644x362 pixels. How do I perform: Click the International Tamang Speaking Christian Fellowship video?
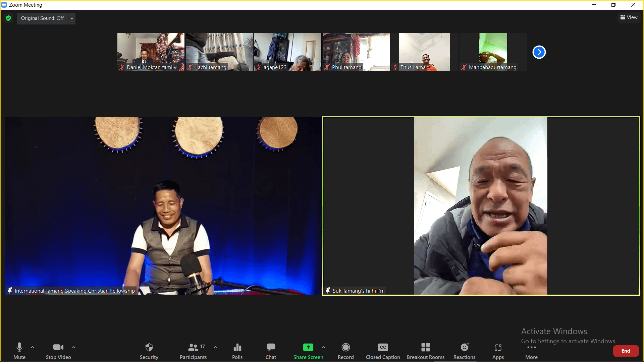point(163,206)
